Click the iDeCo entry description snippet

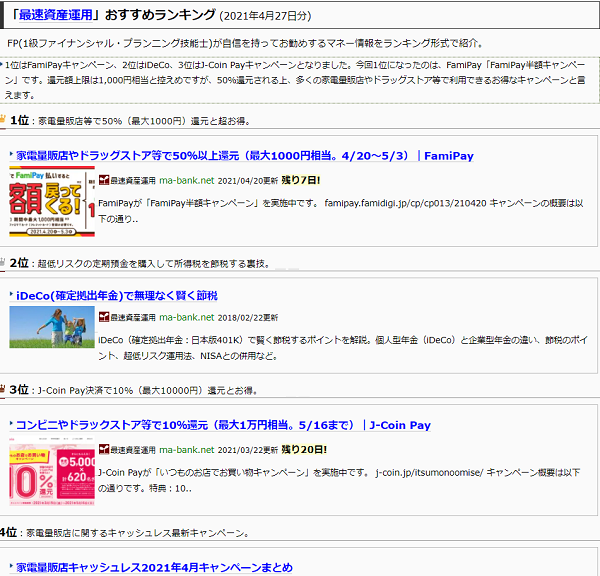tap(343, 348)
